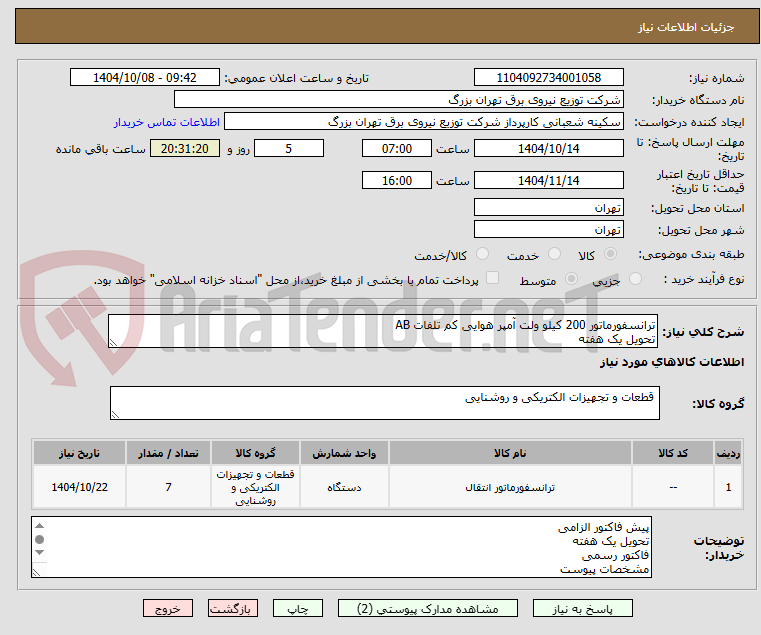This screenshot has width=761, height=635.
Task: Click the quantity cell 7
Action: (x=168, y=487)
